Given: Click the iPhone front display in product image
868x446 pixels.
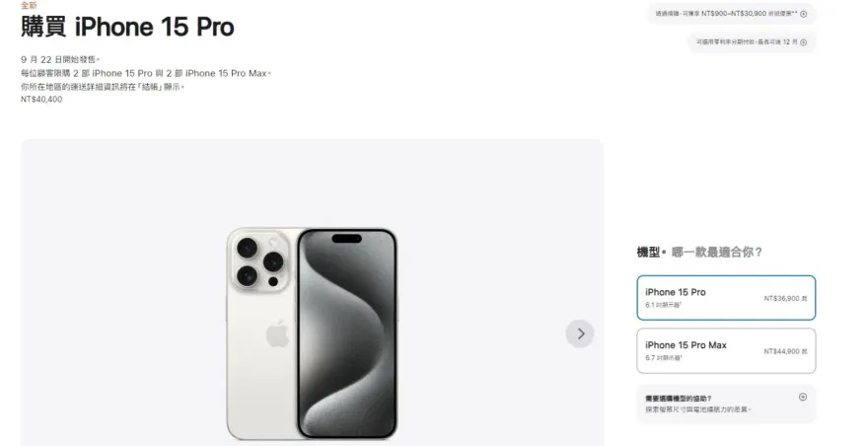Looking at the screenshot, I should tap(347, 334).
